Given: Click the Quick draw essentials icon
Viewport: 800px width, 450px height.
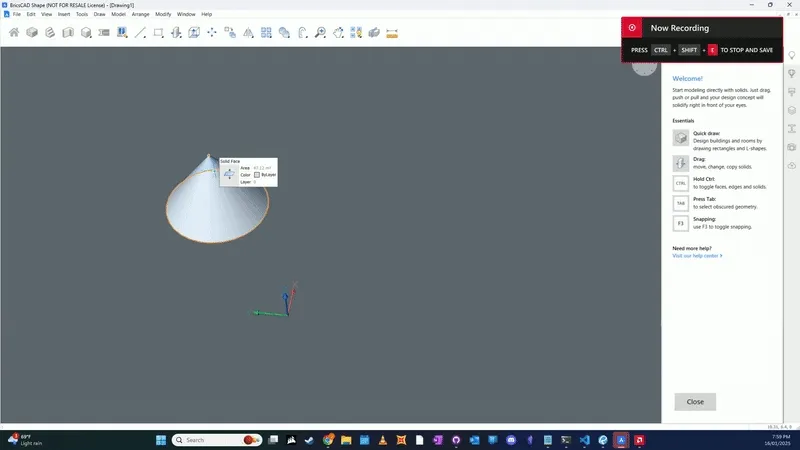Looking at the screenshot, I should coord(681,138).
